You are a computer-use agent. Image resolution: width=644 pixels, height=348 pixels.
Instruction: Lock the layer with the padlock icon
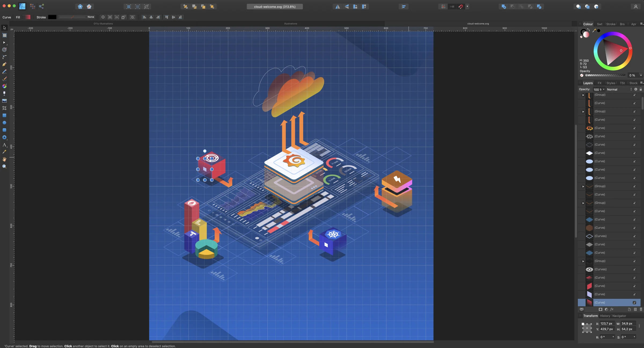tap(641, 89)
